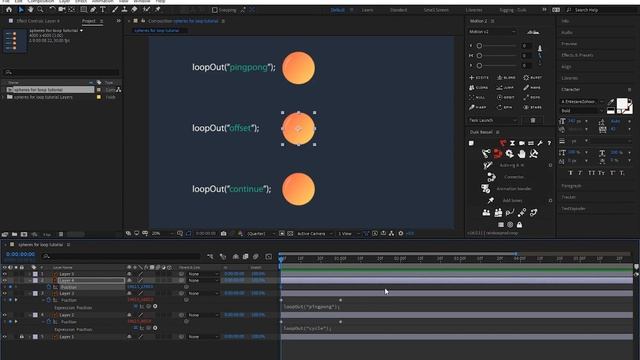
Task: Hide Layer 5 with its eye toggle
Action: coord(4,274)
